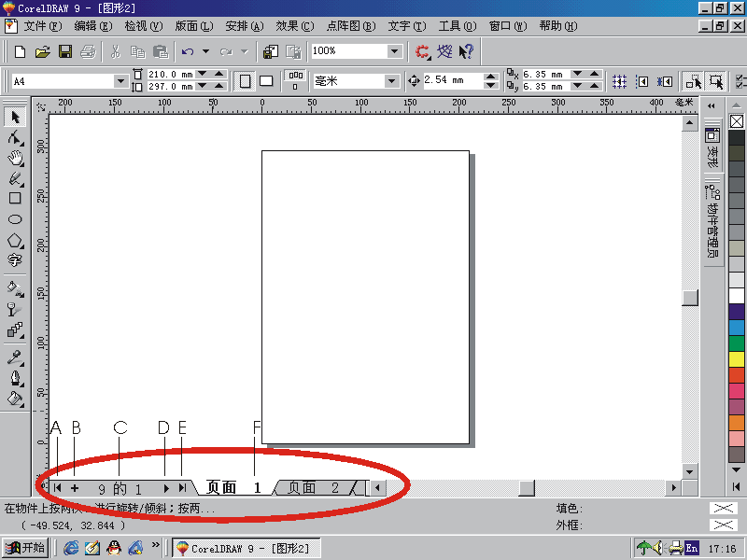Open the Outline pen tool
Viewport: 747px width, 560px height.
pyautogui.click(x=15, y=378)
